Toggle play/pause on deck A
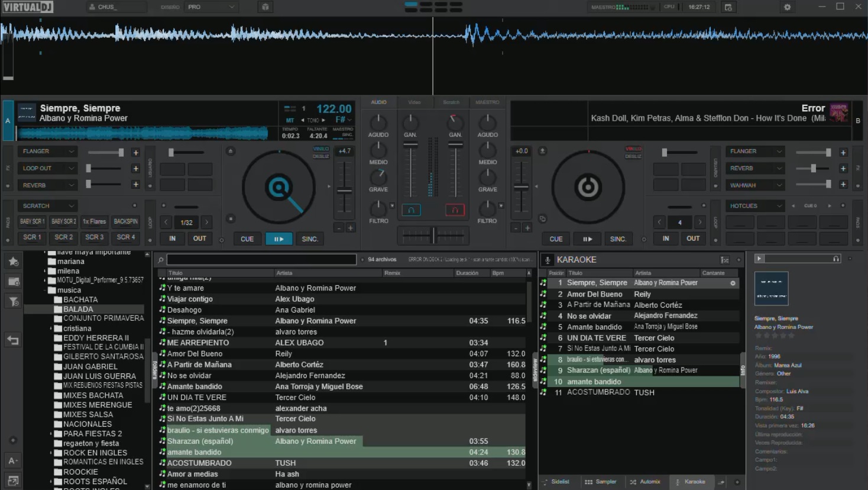 coord(278,239)
